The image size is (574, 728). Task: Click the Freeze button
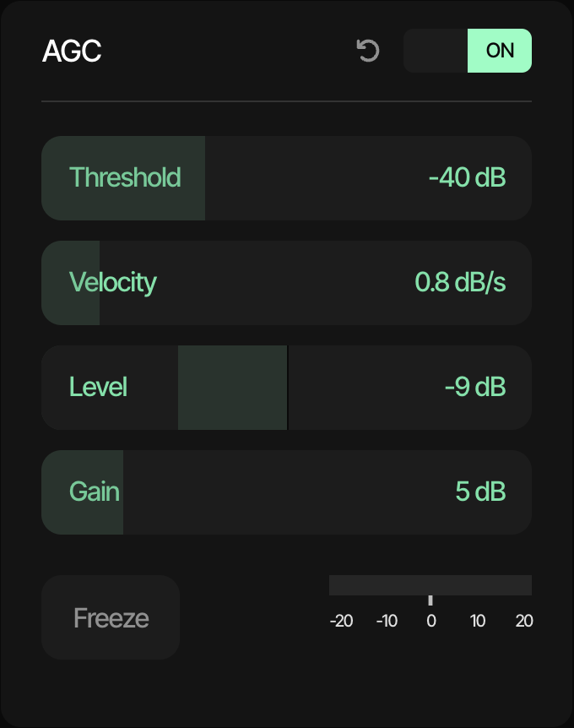pyautogui.click(x=111, y=617)
